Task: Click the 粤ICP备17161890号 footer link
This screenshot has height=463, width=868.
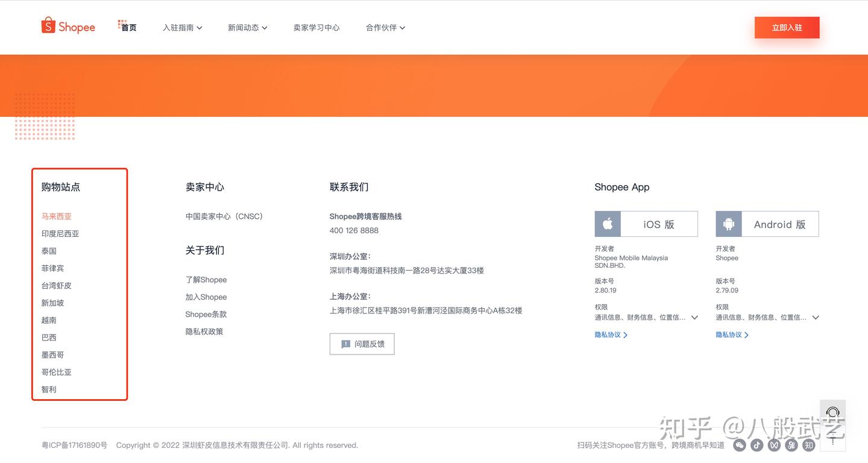Action: point(74,446)
